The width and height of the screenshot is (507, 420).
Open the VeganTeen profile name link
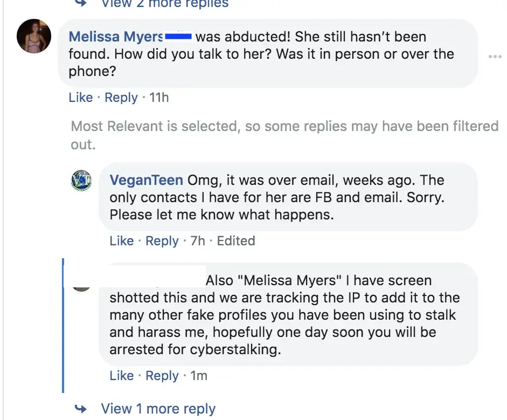pos(146,180)
